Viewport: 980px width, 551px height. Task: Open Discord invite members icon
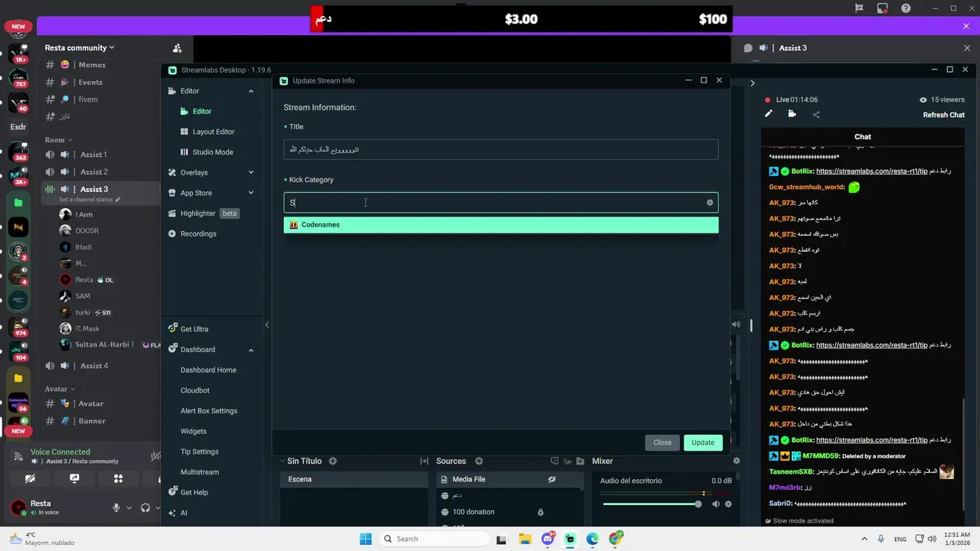(x=178, y=48)
